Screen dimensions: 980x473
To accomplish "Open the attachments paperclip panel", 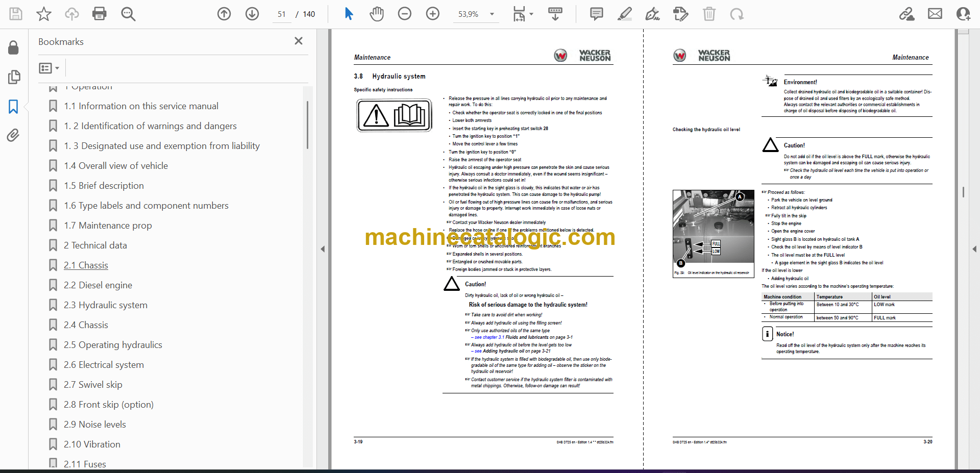I will (x=13, y=135).
